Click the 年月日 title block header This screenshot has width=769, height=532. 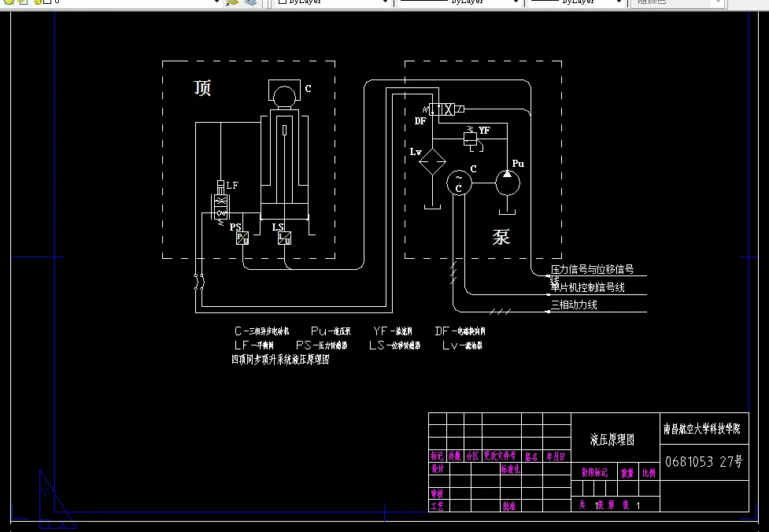556,456
